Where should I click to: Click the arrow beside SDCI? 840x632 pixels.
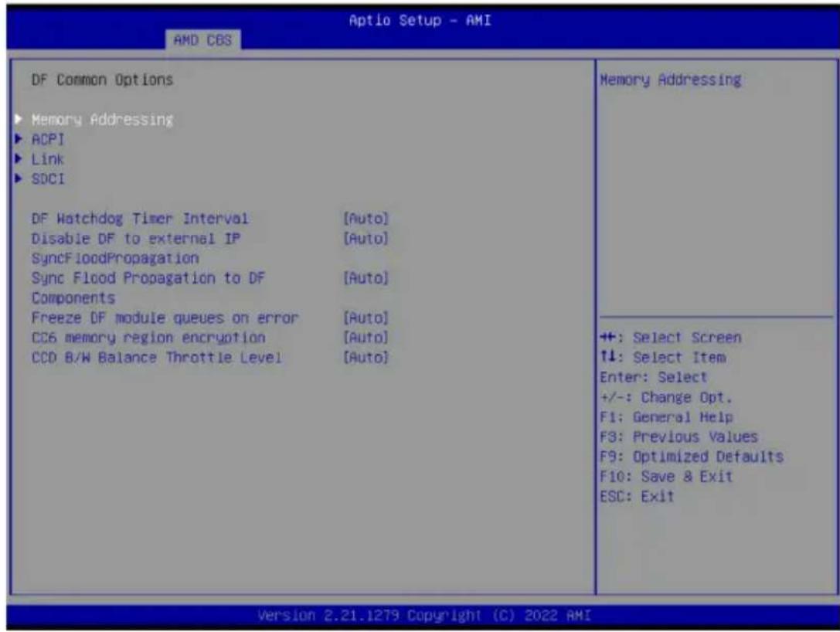pos(19,178)
